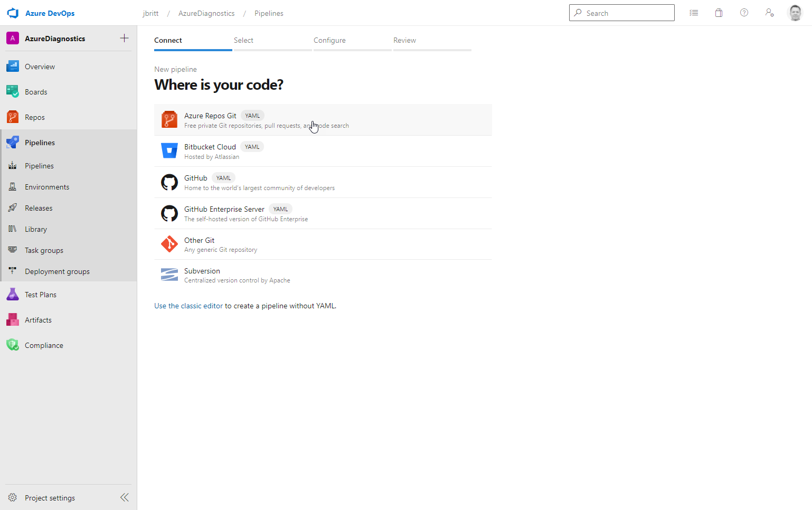Open the Overview sidebar icon
The height and width of the screenshot is (510, 812).
[x=13, y=67]
